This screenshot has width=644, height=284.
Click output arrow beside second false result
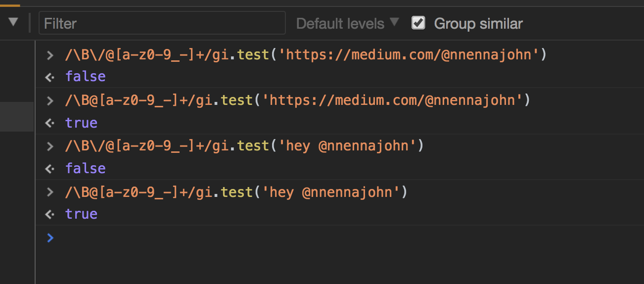(49, 169)
